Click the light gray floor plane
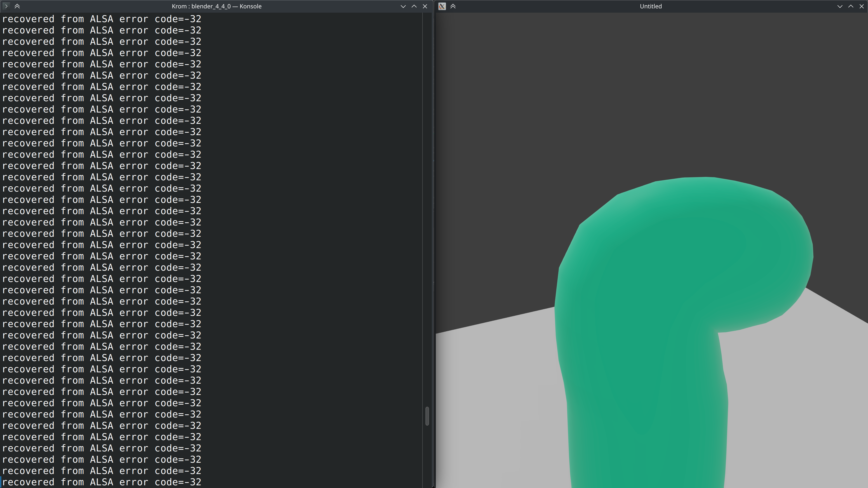The height and width of the screenshot is (488, 868). [x=499, y=404]
